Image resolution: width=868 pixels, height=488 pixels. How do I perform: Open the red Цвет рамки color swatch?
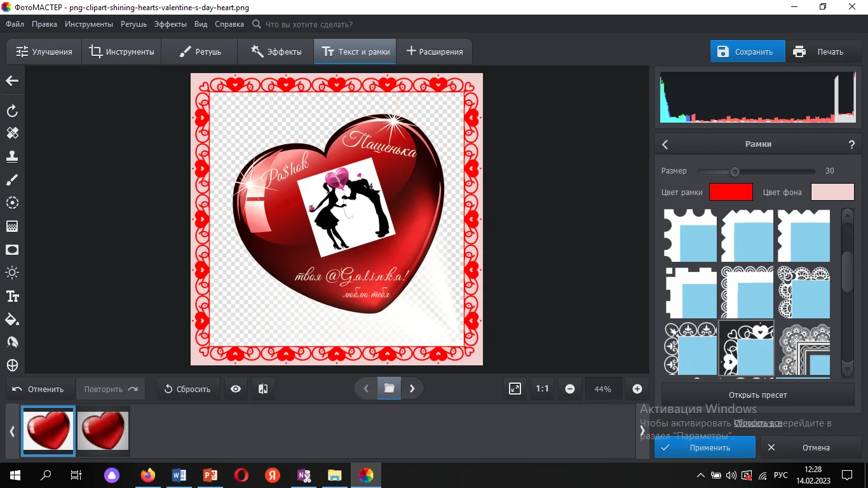point(731,192)
